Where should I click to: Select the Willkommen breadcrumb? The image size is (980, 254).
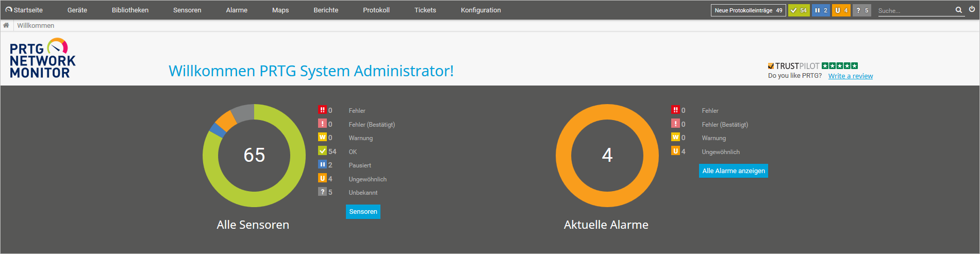pyautogui.click(x=36, y=25)
